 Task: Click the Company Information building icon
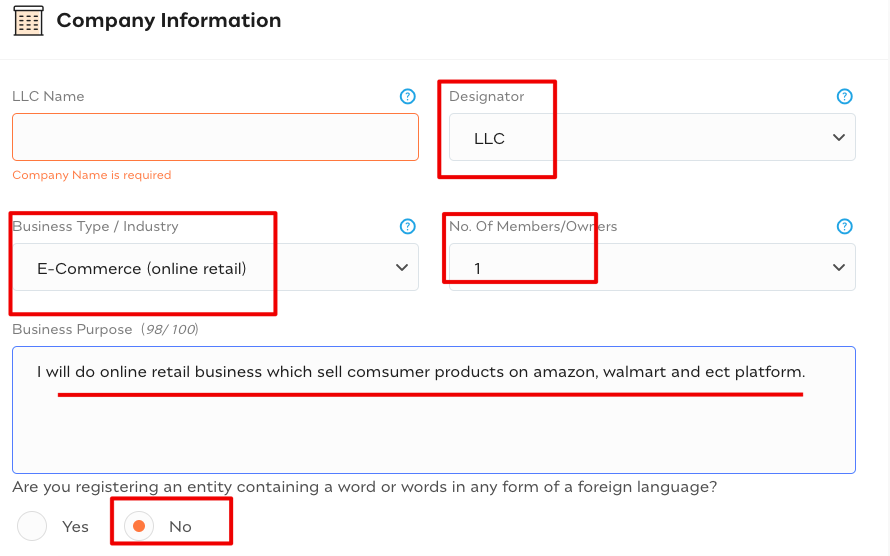(x=28, y=20)
